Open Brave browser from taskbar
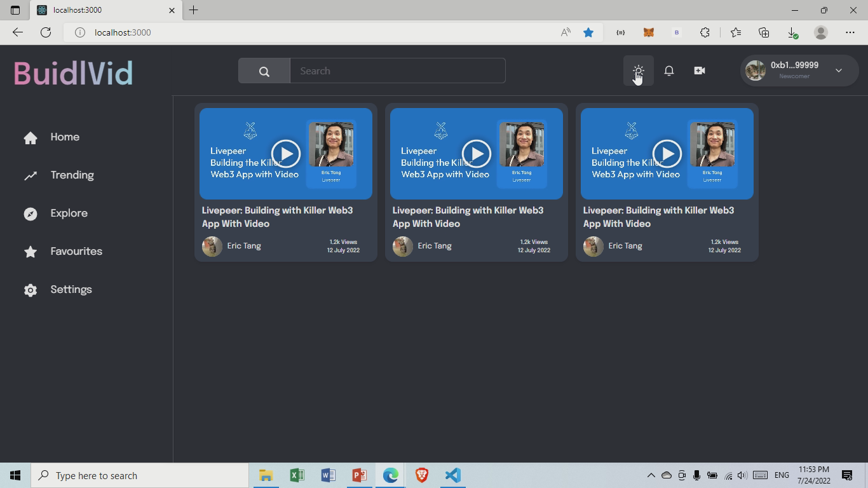Image resolution: width=868 pixels, height=488 pixels. pyautogui.click(x=422, y=475)
